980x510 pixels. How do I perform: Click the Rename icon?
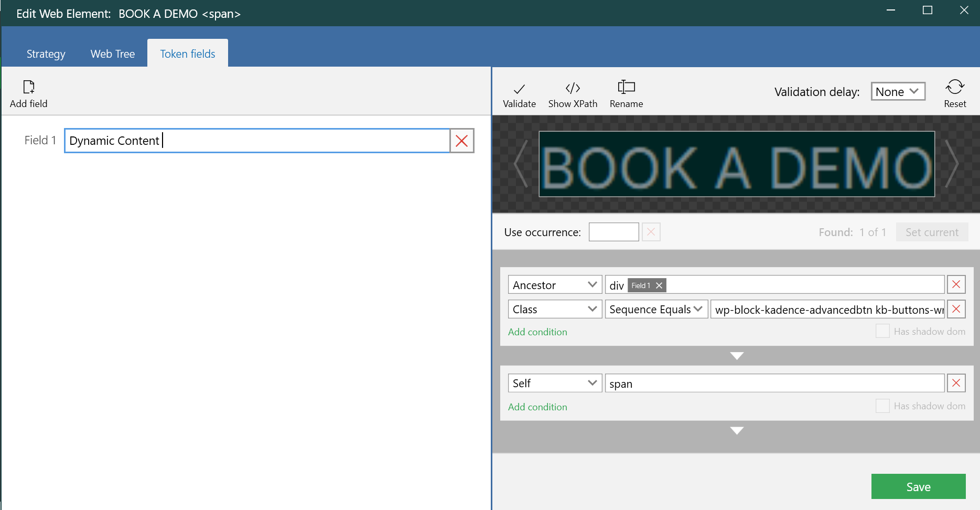[x=626, y=87]
